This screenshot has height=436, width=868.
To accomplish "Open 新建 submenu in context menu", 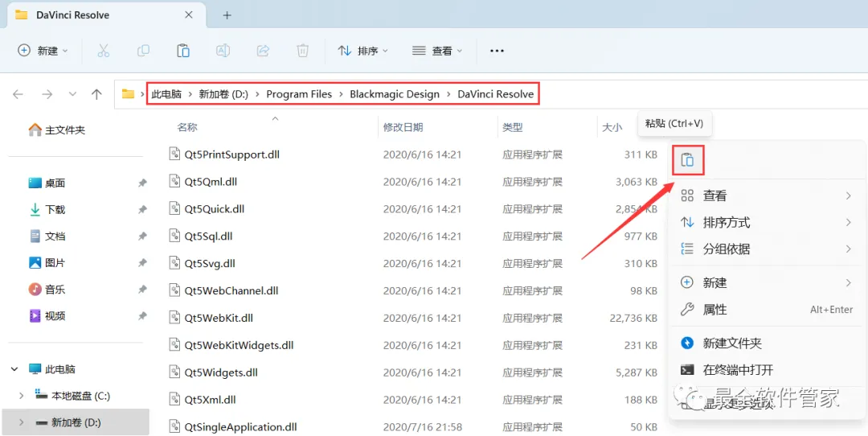I will [766, 282].
